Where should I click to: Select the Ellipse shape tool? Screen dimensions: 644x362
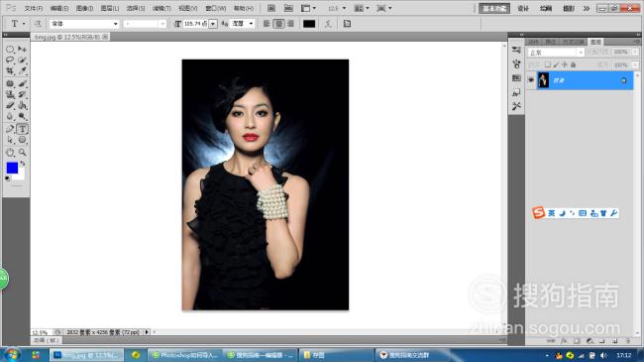(22, 140)
